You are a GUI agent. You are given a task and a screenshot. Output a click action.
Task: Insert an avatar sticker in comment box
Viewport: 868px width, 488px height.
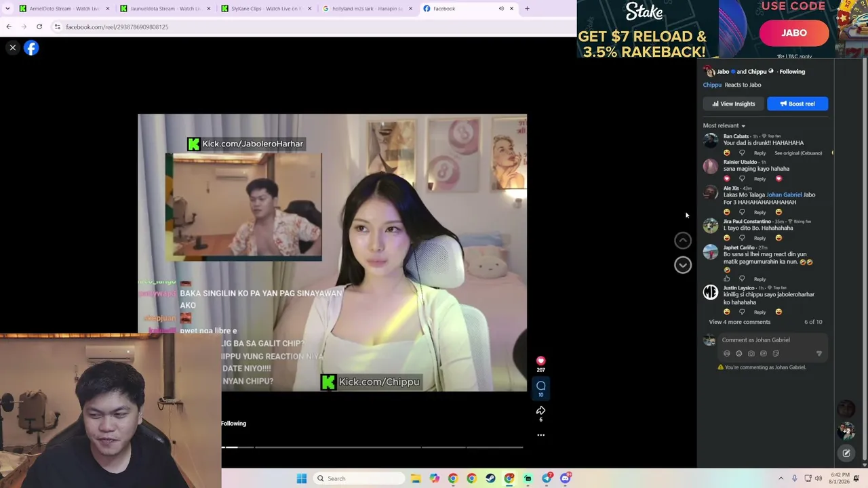tap(727, 354)
